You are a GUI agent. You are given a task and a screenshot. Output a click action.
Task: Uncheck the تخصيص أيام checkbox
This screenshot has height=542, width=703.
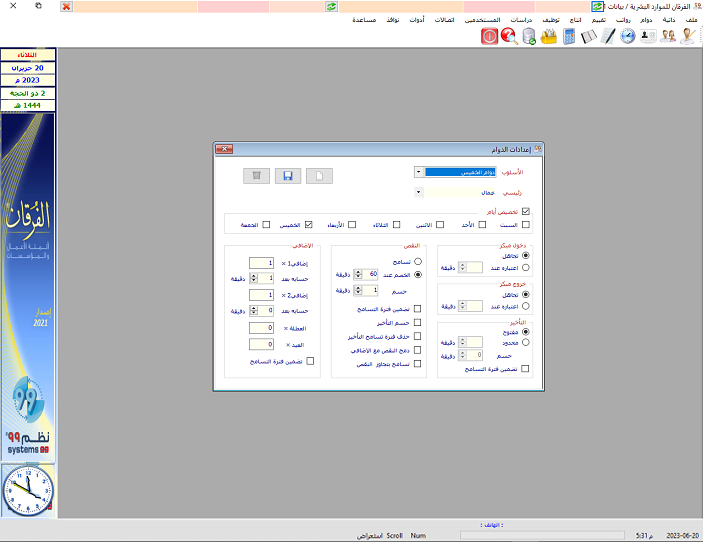pos(526,211)
